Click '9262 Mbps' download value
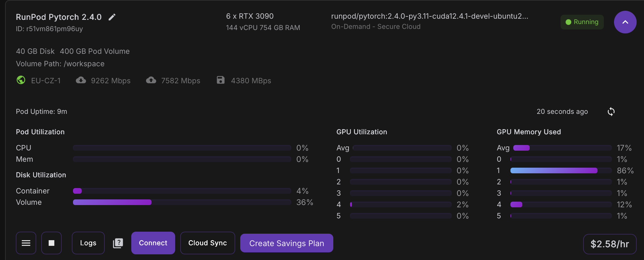Image resolution: width=644 pixels, height=260 pixels. (111, 81)
